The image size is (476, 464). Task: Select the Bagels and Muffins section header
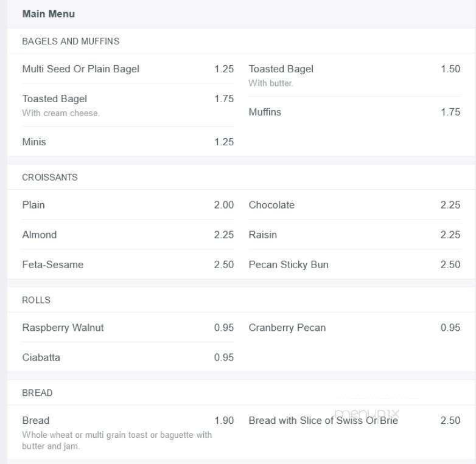click(x=71, y=41)
